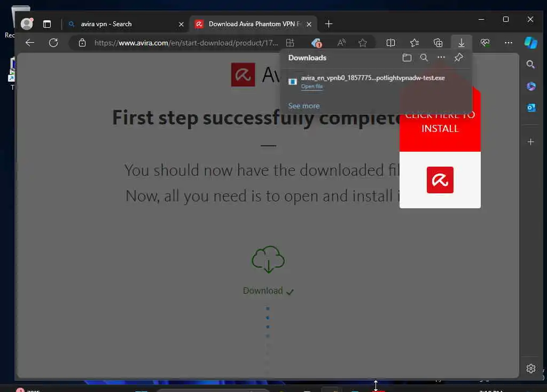The height and width of the screenshot is (392, 547).
Task: Open a new tab with the plus button
Action: pos(329,24)
